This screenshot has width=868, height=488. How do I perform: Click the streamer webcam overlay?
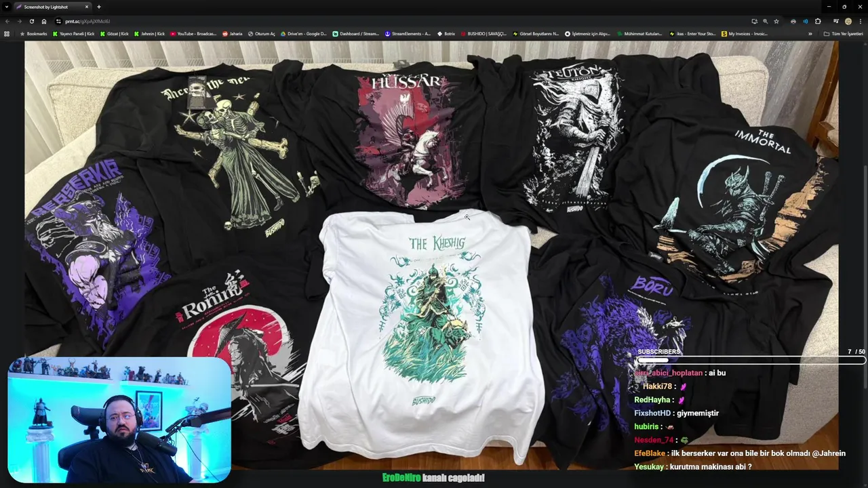pyautogui.click(x=119, y=420)
